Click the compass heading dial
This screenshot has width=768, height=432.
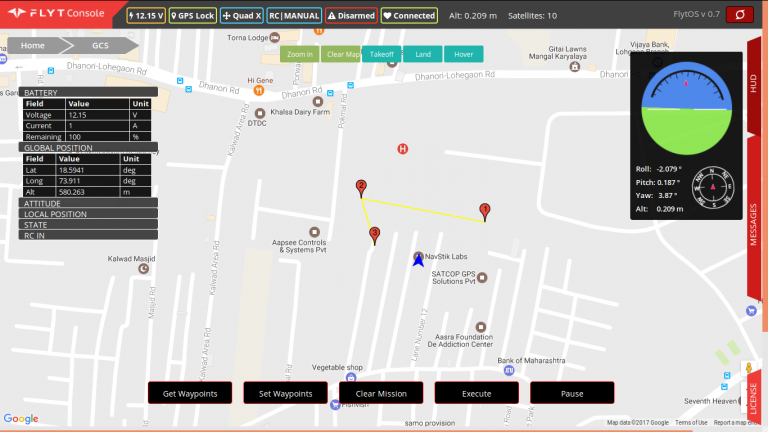point(713,187)
